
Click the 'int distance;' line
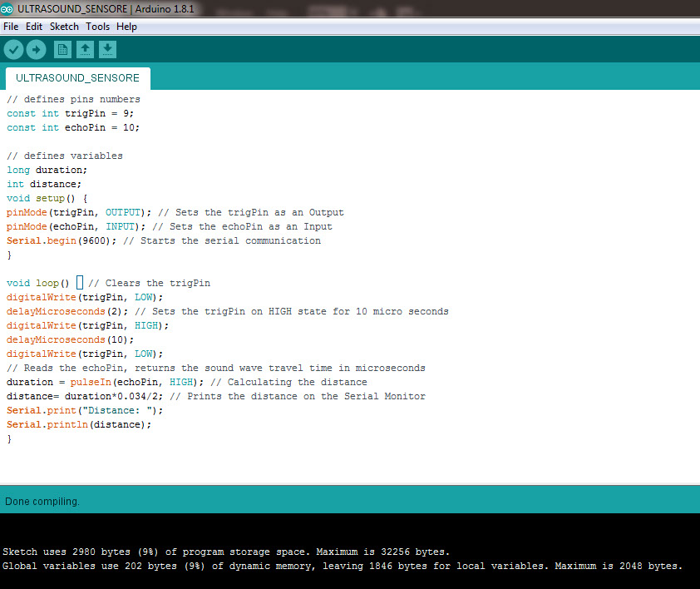pyautogui.click(x=44, y=184)
